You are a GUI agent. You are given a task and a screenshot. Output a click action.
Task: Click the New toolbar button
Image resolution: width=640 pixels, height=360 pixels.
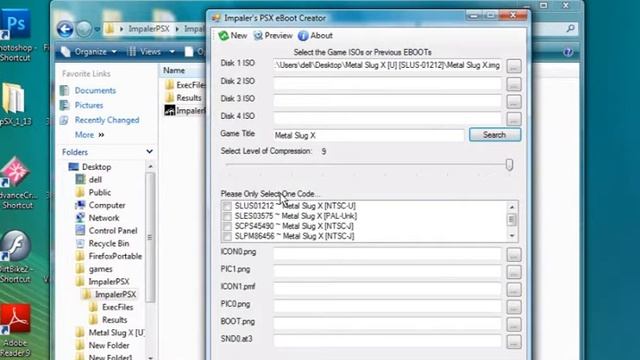tap(233, 36)
